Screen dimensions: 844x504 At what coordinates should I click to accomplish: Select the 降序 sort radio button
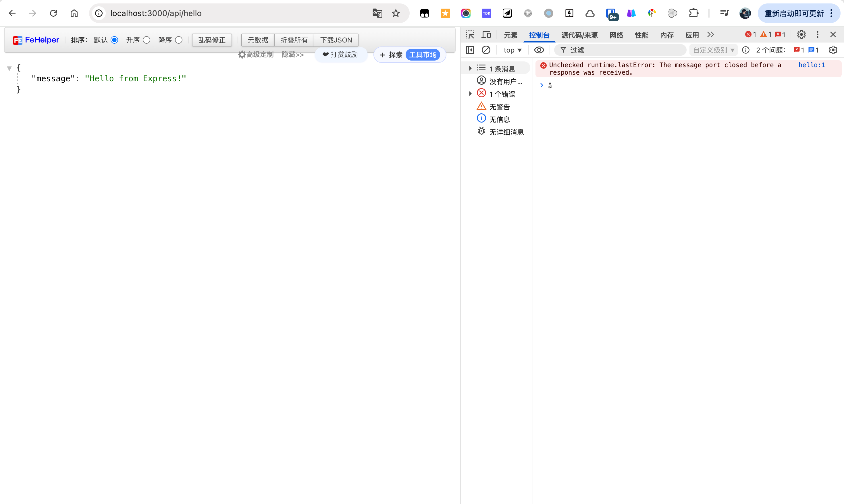(179, 40)
